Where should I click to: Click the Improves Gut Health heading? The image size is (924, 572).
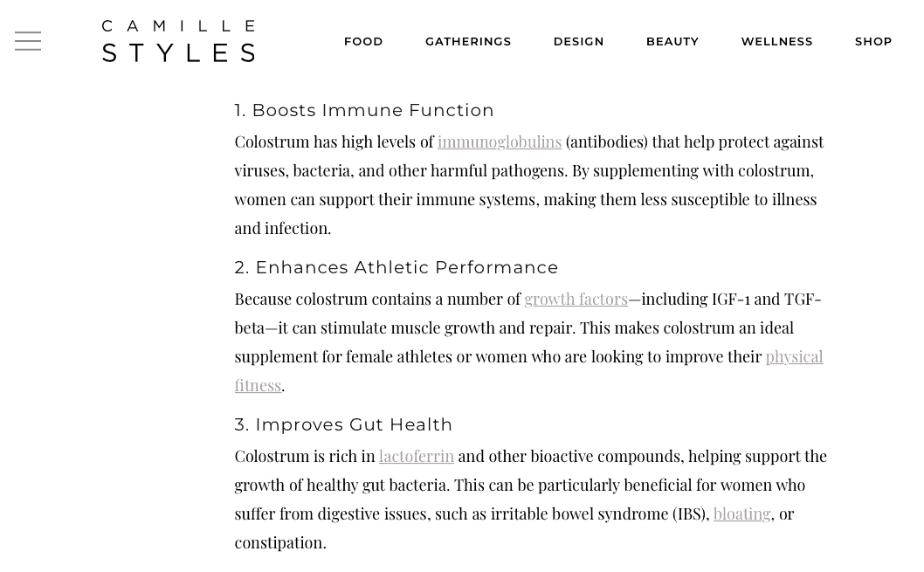343,424
